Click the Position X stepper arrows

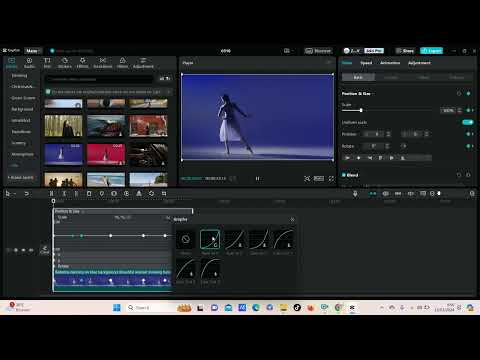click(388, 134)
